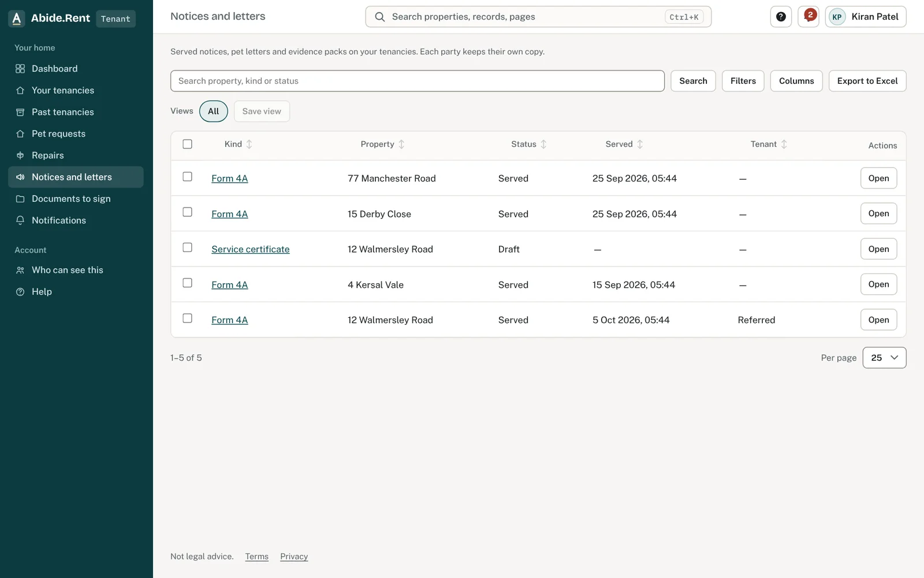924x578 pixels.
Task: Tick the checkbox for 15 Derby Close
Action: [x=187, y=212]
